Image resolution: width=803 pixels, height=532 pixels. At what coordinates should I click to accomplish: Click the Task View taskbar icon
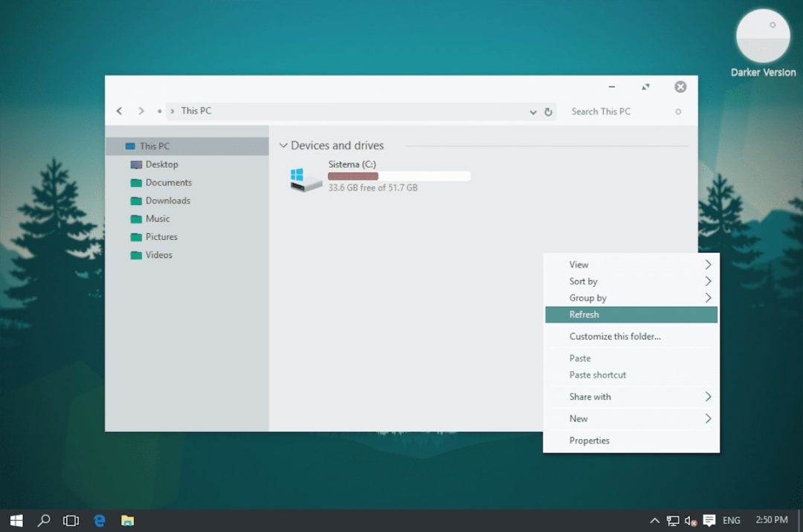click(71, 520)
